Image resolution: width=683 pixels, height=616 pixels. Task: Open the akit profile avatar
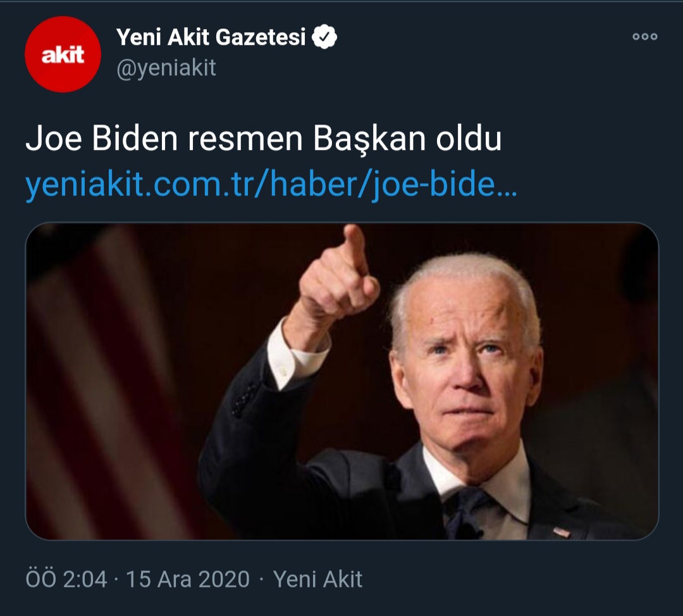pos(63,54)
